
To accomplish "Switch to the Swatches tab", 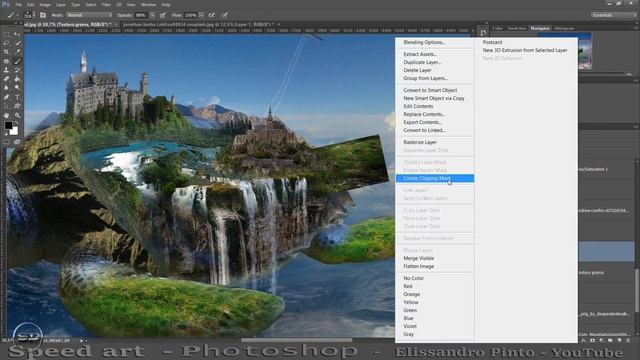I will click(517, 28).
